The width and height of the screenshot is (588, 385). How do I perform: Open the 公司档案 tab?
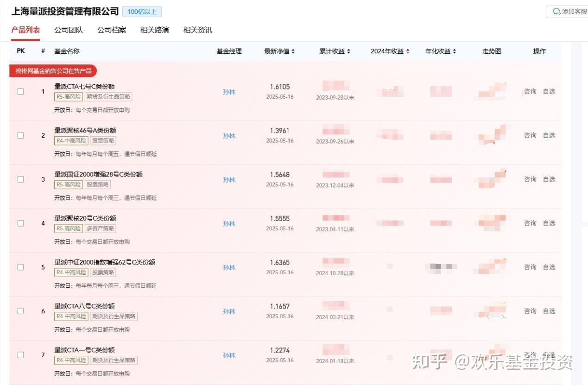coord(111,29)
